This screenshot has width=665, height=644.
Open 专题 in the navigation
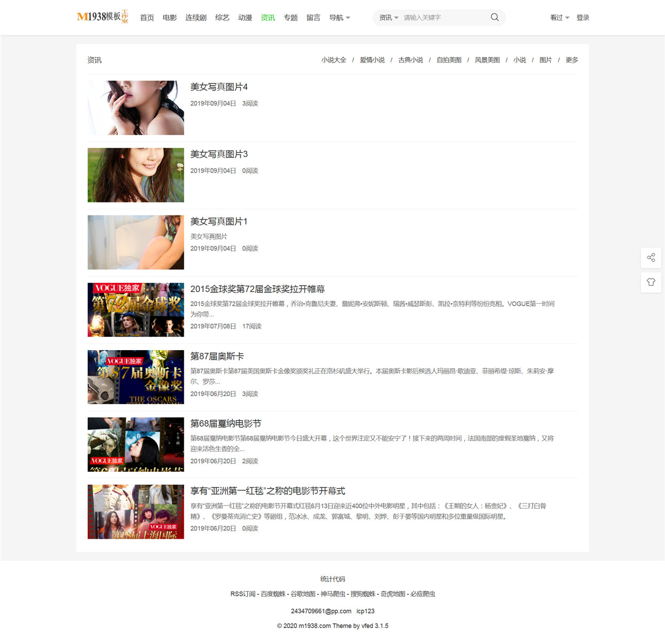291,18
